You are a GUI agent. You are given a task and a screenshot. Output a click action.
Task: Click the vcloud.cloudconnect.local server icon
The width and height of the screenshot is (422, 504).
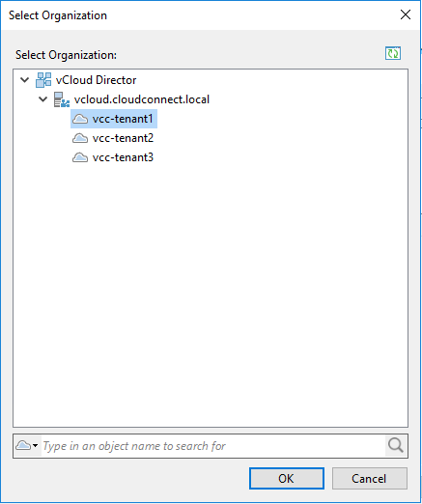(x=62, y=99)
